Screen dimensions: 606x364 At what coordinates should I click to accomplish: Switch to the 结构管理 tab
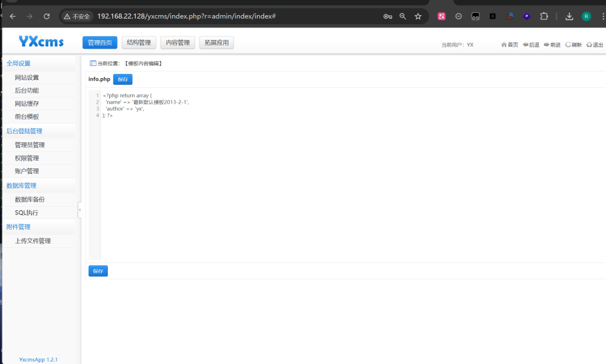pyautogui.click(x=139, y=42)
